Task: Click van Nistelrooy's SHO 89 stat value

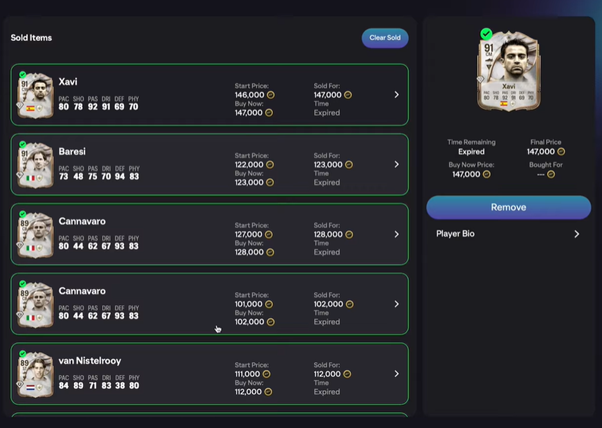Action: pos(78,386)
